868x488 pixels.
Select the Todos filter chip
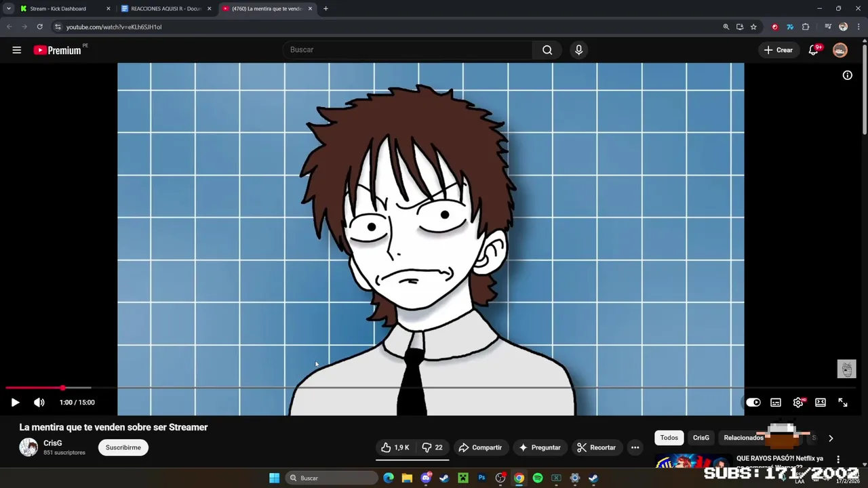669,438
